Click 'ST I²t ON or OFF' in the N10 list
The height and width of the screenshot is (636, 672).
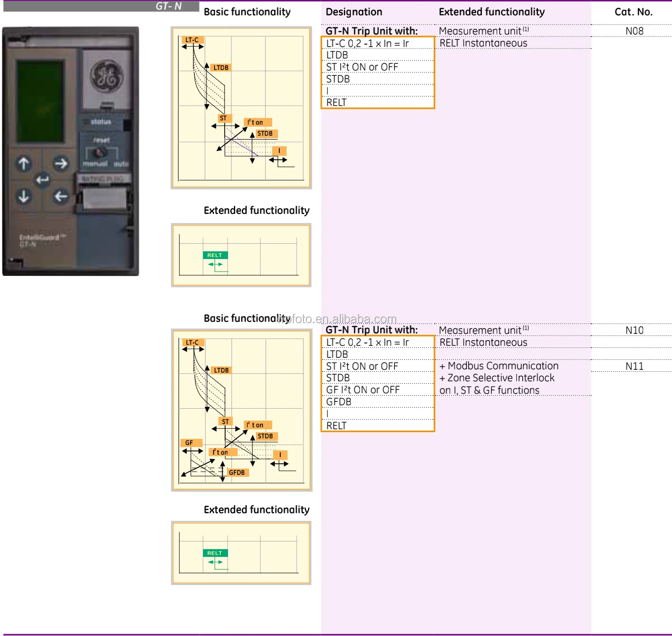tap(362, 366)
